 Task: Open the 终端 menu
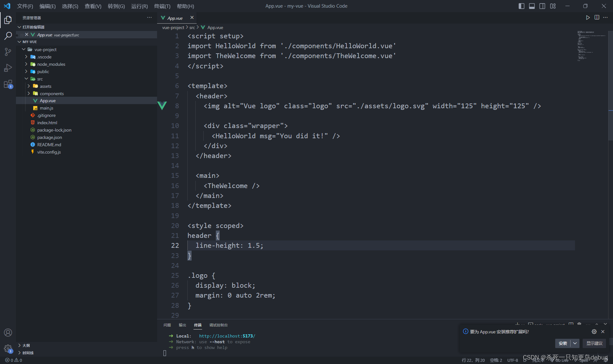pyautogui.click(x=162, y=6)
